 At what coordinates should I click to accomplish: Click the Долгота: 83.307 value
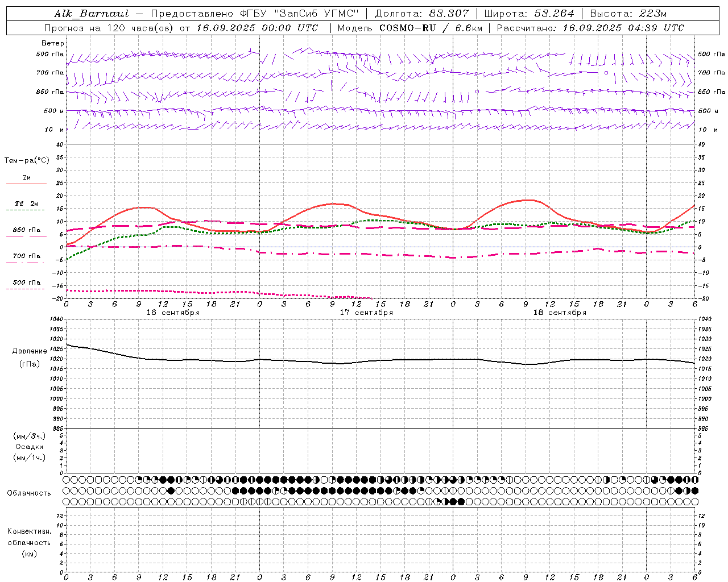422,14
